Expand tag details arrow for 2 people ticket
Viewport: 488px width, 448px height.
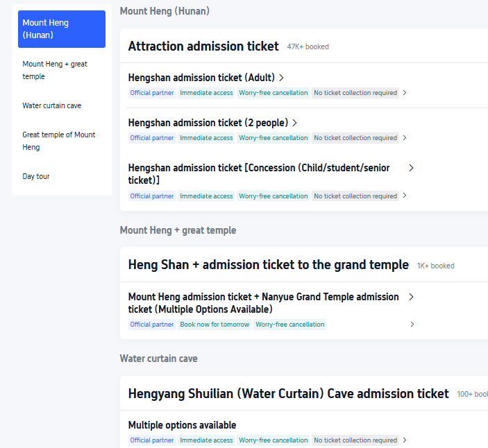(x=405, y=138)
